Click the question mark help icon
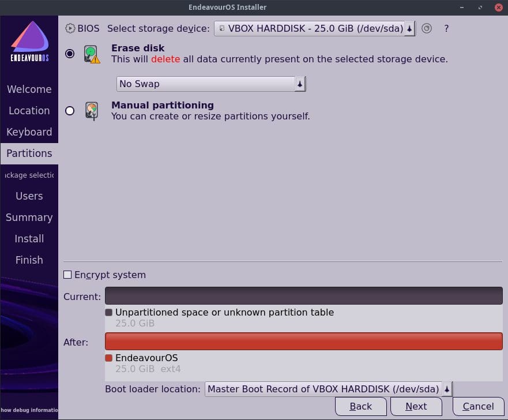 pos(446,28)
